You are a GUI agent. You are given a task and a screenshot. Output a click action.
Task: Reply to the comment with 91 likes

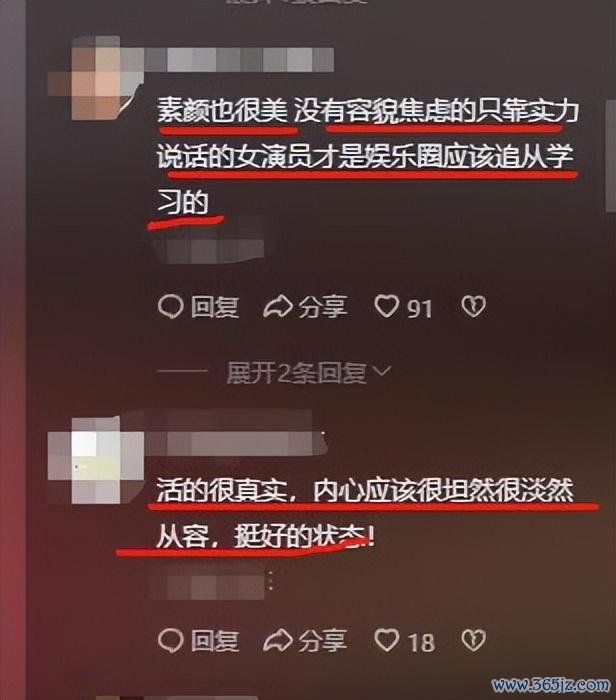[198, 307]
